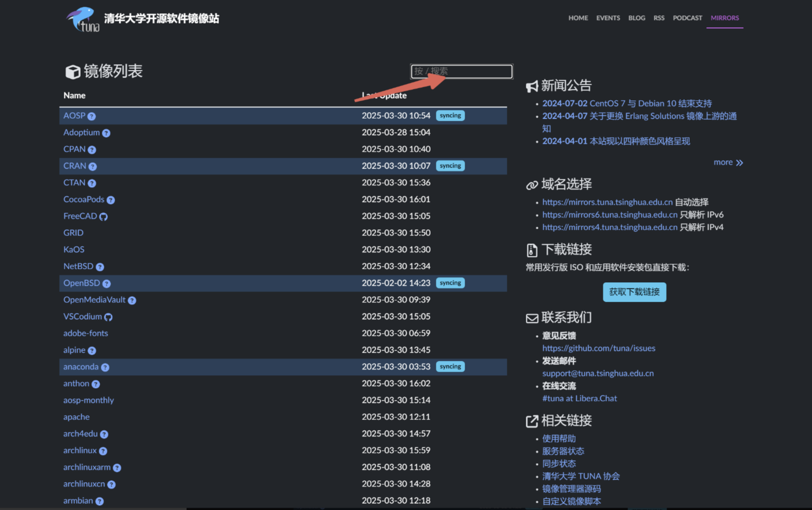Click the support@tuna.tsinghua.edu.cn email link
The image size is (812, 510).
tap(598, 373)
